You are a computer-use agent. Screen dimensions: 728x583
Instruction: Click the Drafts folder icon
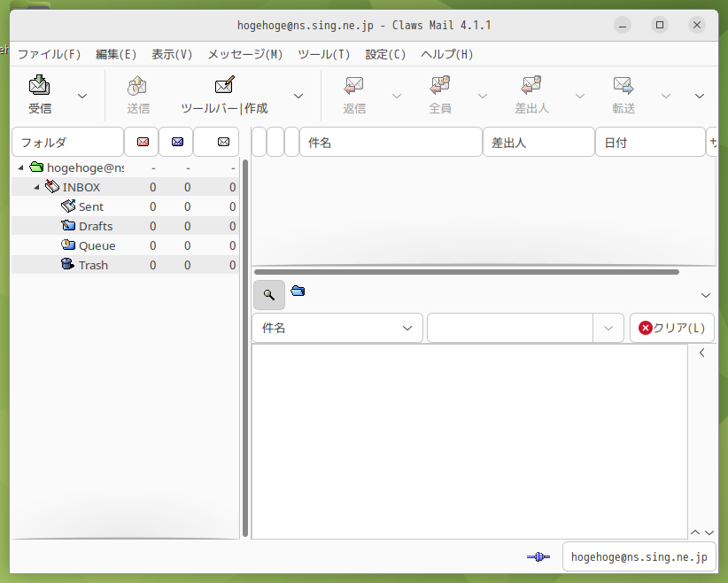coord(68,225)
